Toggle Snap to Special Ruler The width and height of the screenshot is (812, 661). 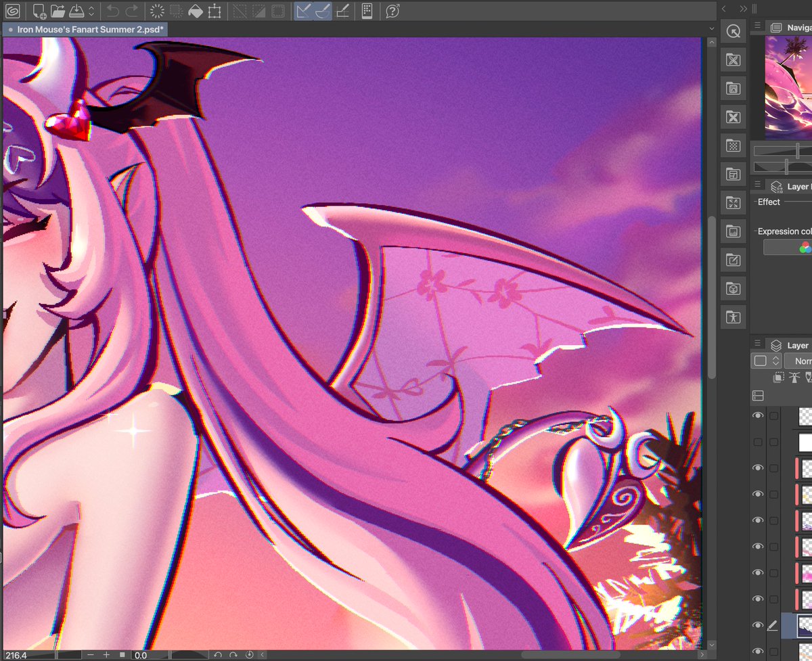323,11
